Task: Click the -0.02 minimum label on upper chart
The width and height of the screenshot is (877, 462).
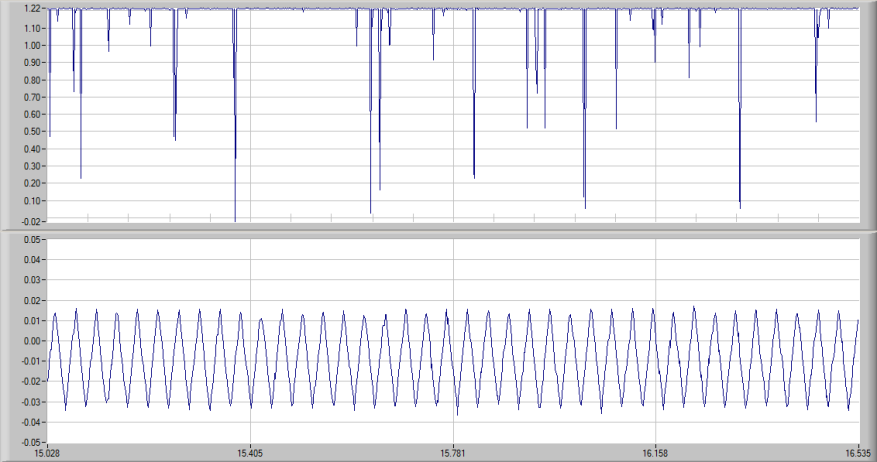Action: coord(32,221)
